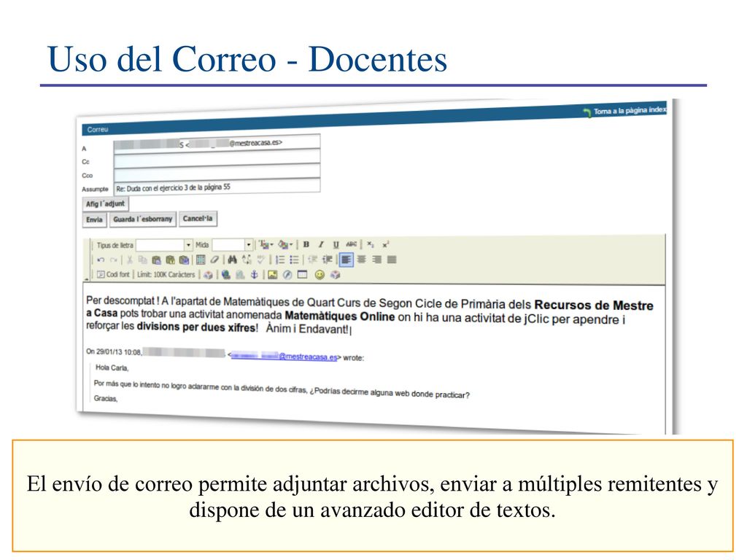Image resolution: width=747 pixels, height=560 pixels.
Task: Align text left
Action: pos(347,260)
